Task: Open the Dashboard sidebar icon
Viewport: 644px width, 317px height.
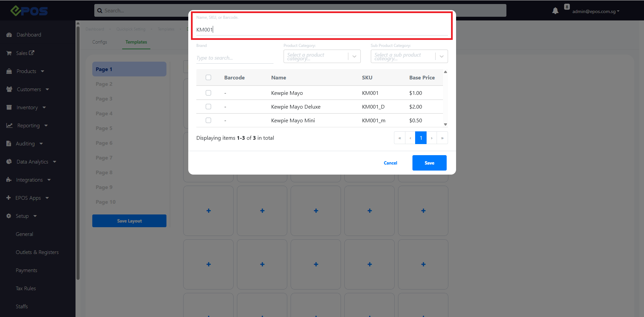Action: pos(9,35)
